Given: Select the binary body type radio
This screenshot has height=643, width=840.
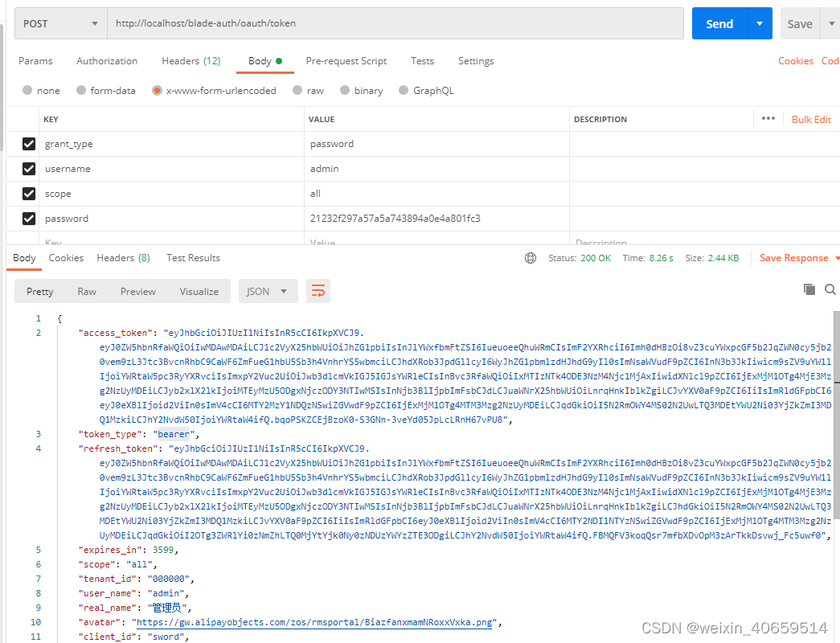Looking at the screenshot, I should click(x=345, y=90).
